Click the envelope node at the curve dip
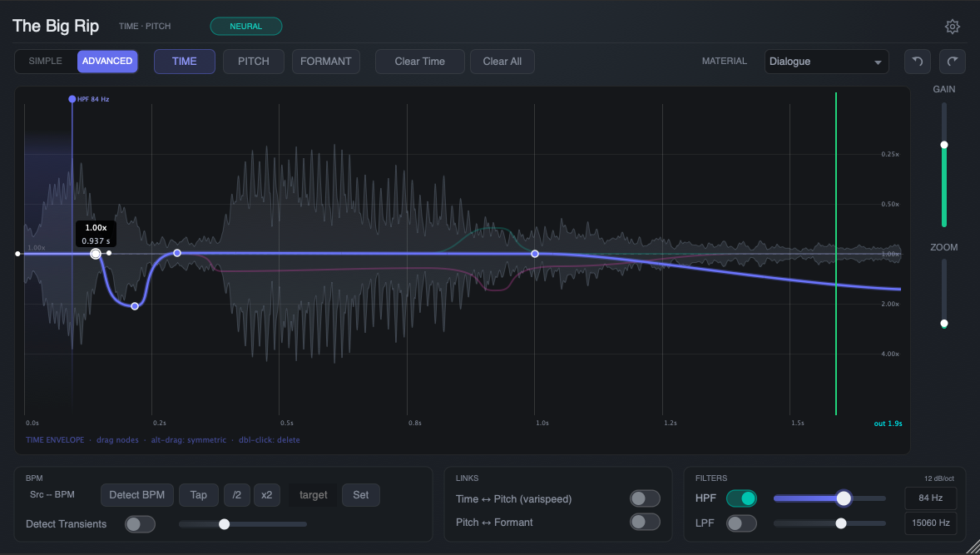The height and width of the screenshot is (555, 980). (x=135, y=306)
